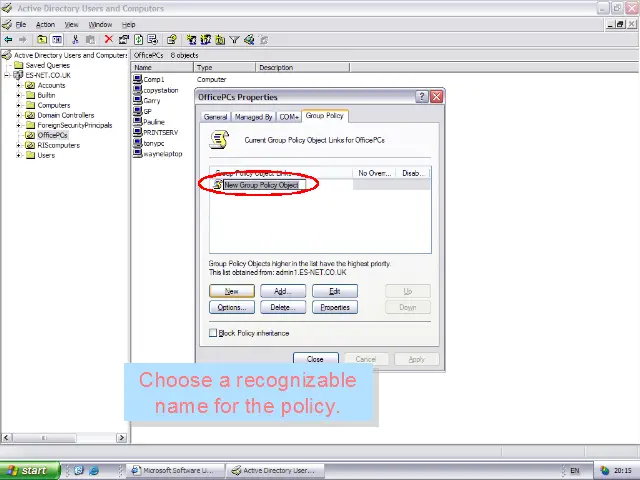The image size is (640, 480).
Task: Click the Forward arrow toolbar icon
Action: (x=22, y=40)
